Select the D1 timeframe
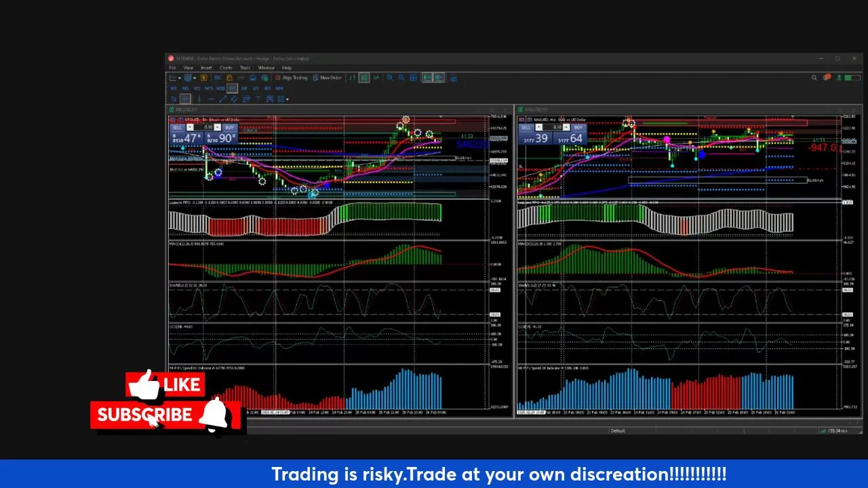 [x=256, y=88]
